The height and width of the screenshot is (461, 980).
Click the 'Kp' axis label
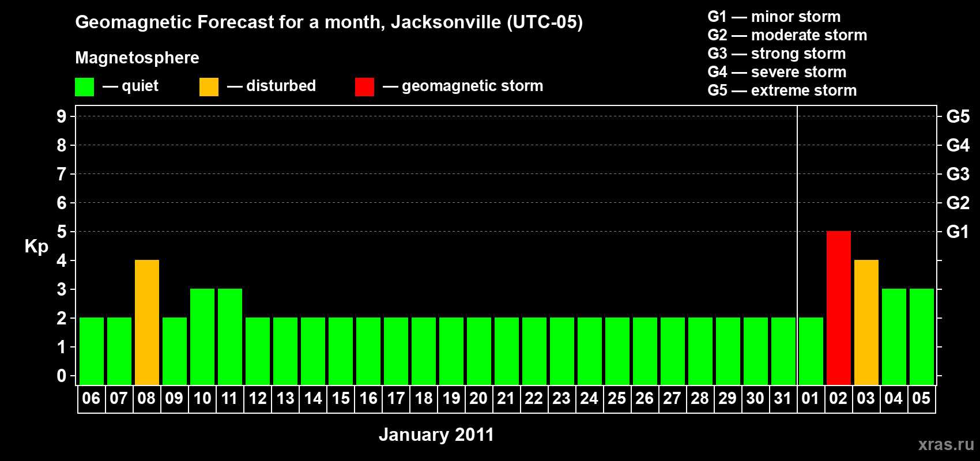(x=36, y=247)
